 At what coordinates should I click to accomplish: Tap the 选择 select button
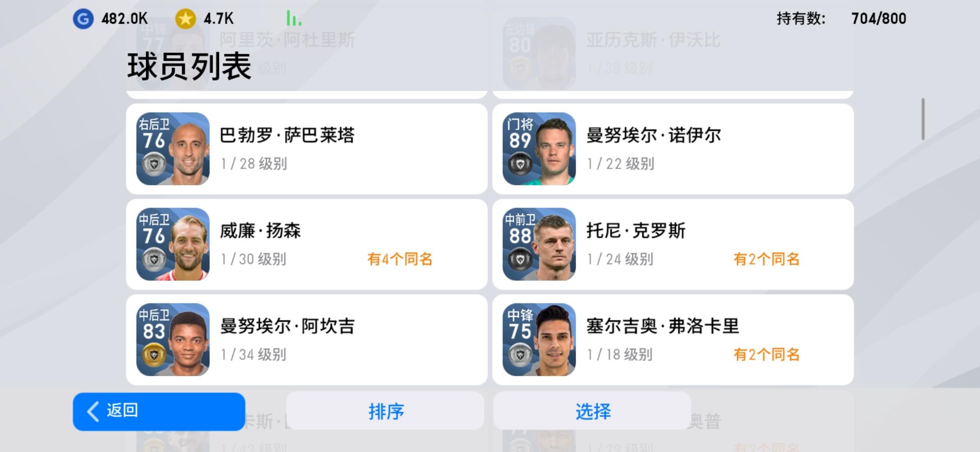pos(592,411)
